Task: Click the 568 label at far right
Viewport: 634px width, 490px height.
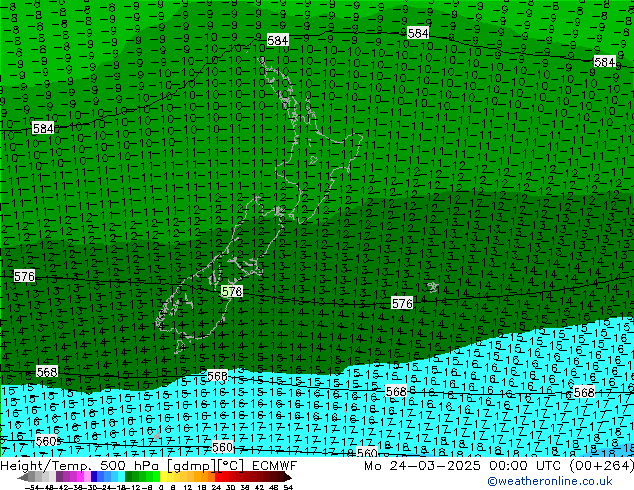Action: (x=584, y=392)
